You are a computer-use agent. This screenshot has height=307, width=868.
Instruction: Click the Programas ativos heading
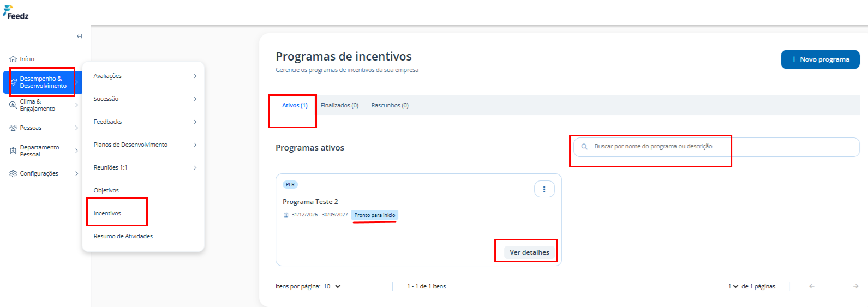click(310, 148)
